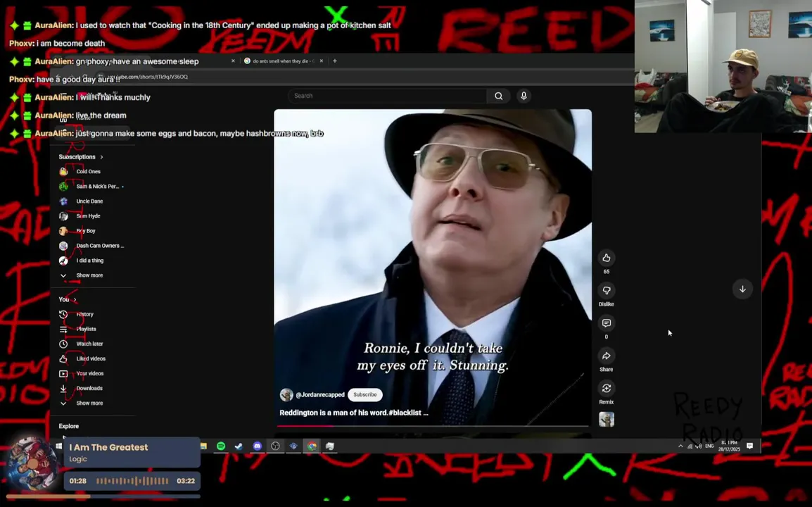Click the Short description "Reddington is a man of his word"
The height and width of the screenshot is (507, 812).
pos(354,413)
